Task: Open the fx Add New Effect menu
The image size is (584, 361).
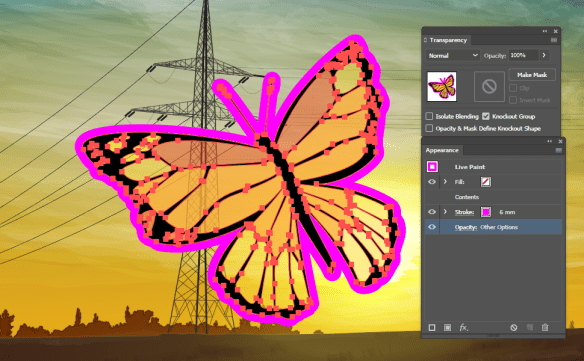Action: click(463, 327)
